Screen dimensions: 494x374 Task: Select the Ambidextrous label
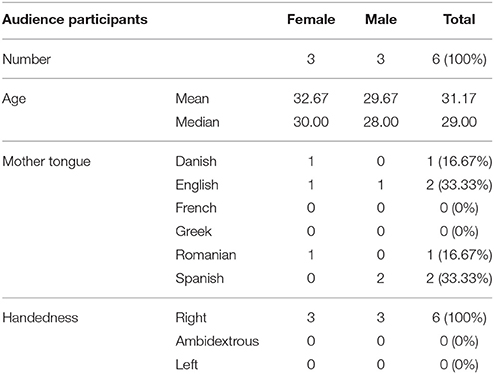point(217,341)
